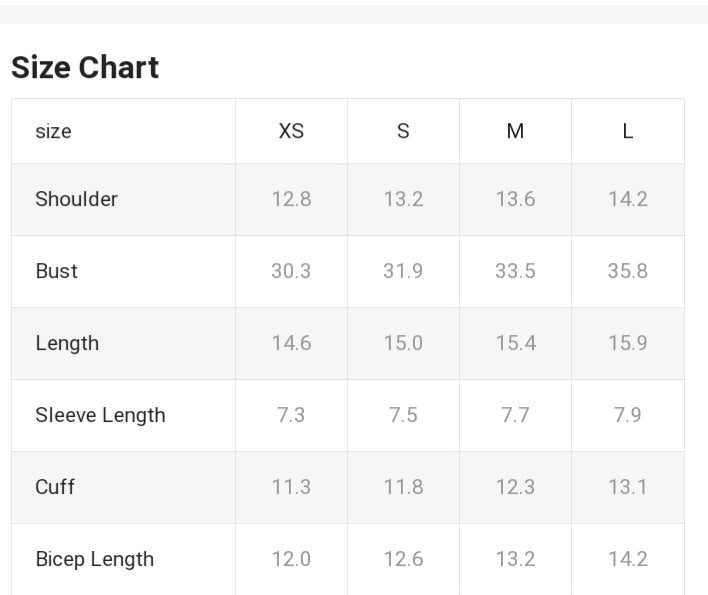Click the XS sleeve length value 7.3

[291, 415]
